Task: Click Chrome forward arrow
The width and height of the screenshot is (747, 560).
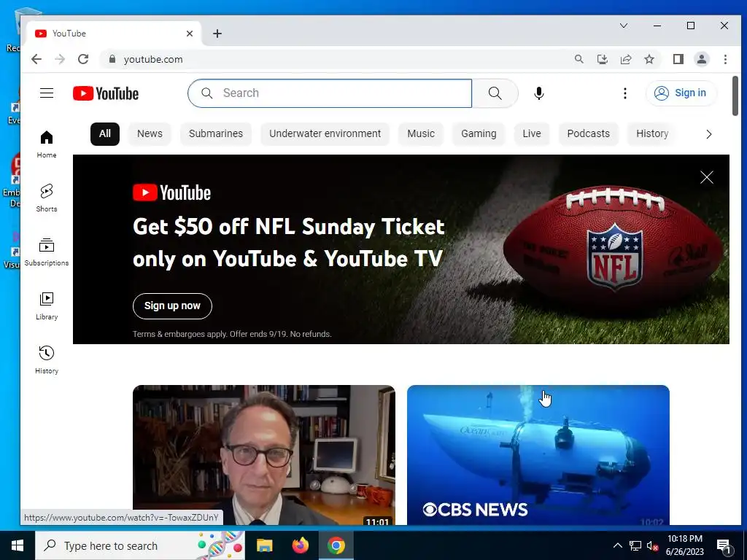Action: tap(60, 59)
